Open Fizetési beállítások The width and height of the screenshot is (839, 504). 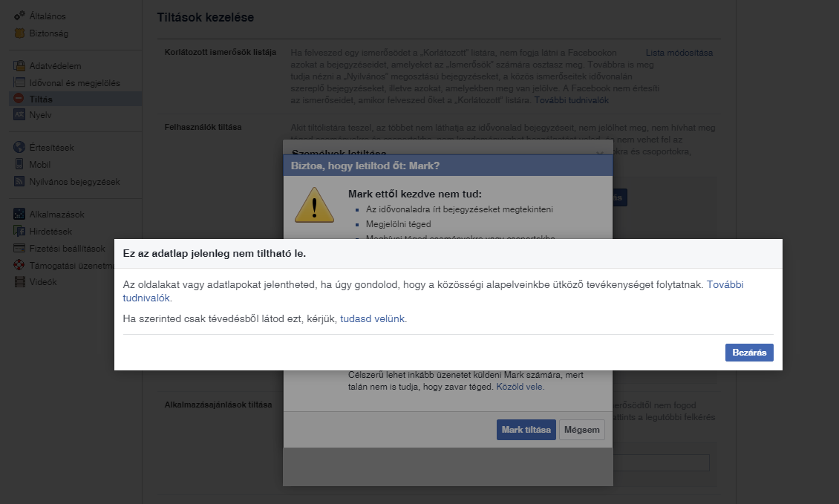pyautogui.click(x=67, y=248)
